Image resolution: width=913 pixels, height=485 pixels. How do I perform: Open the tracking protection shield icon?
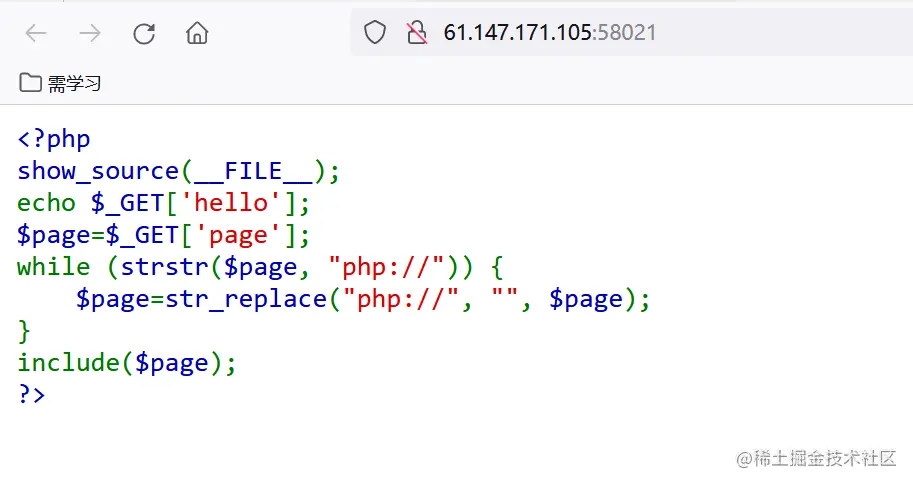pyautogui.click(x=374, y=33)
